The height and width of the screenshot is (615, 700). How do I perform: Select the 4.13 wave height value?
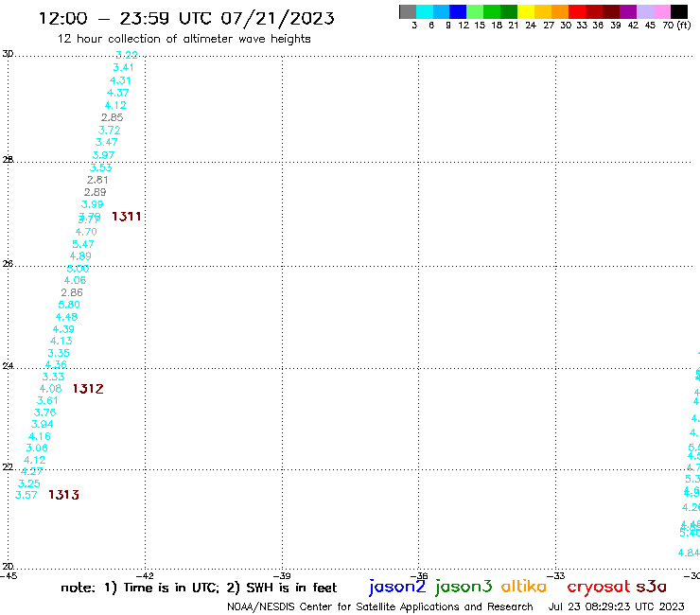61,342
